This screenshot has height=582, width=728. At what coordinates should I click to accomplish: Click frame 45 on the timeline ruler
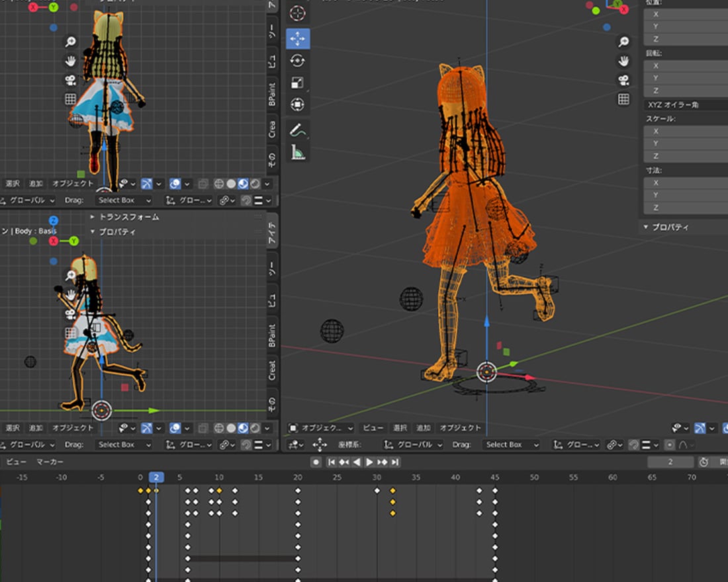[x=495, y=477]
